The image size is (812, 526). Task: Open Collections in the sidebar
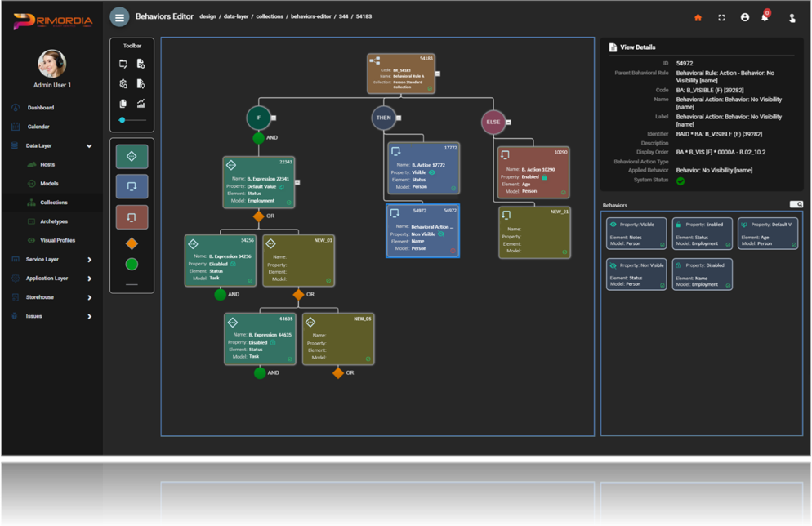(x=54, y=203)
